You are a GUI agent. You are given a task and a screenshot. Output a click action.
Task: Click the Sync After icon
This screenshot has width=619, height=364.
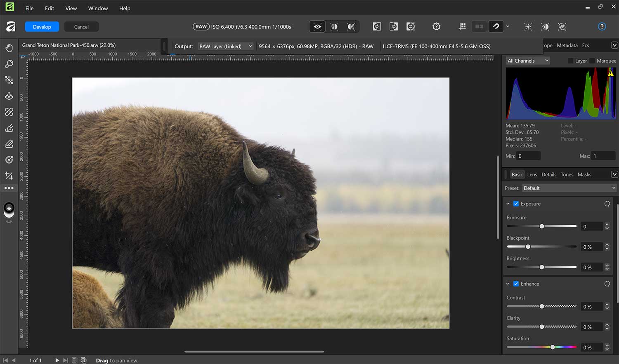[394, 27]
